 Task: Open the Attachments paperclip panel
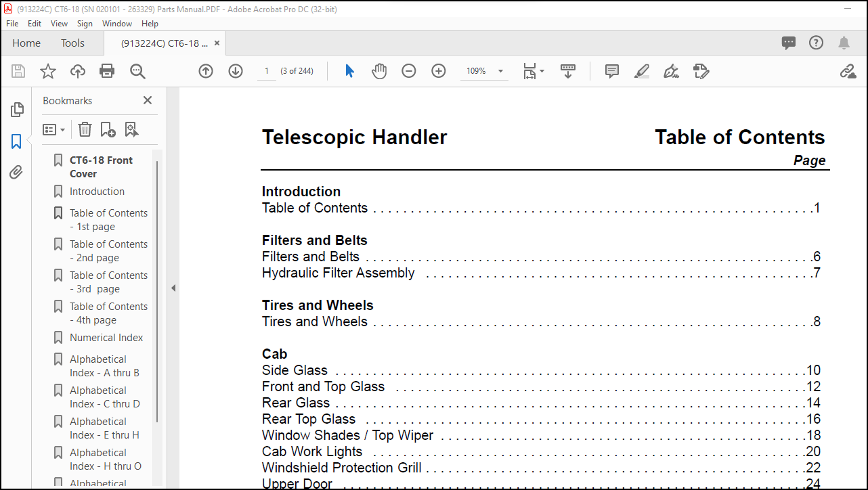coord(17,173)
